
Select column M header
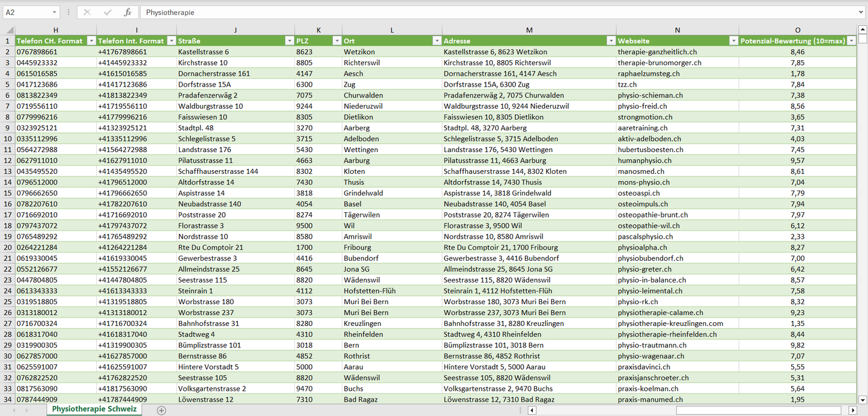529,30
